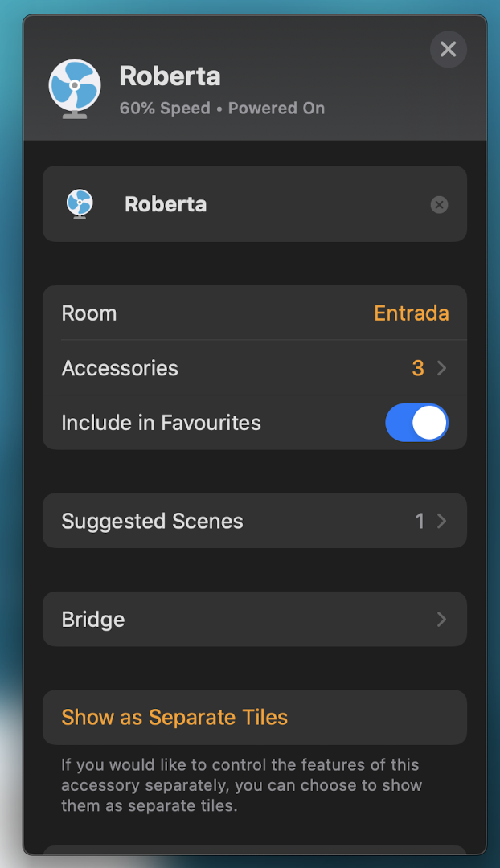Image resolution: width=500 pixels, height=868 pixels.
Task: Expand the Bridge chevron arrow
Action: point(441,619)
